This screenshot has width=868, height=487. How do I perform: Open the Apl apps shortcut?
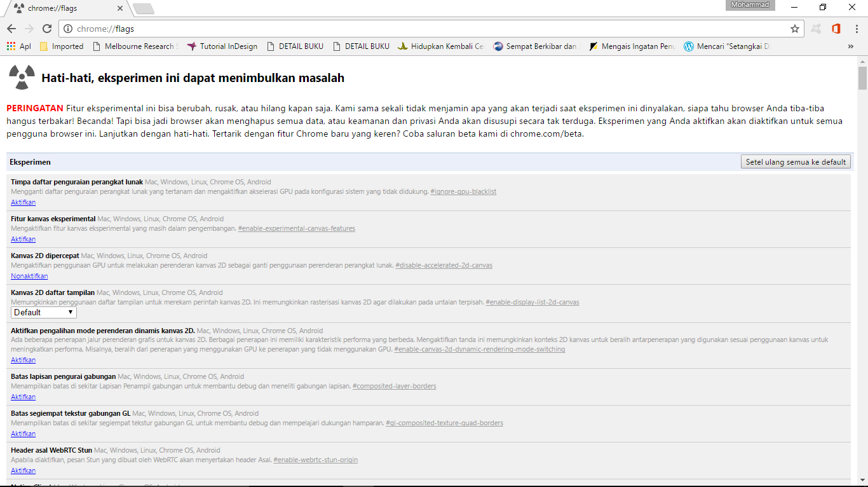pos(18,46)
